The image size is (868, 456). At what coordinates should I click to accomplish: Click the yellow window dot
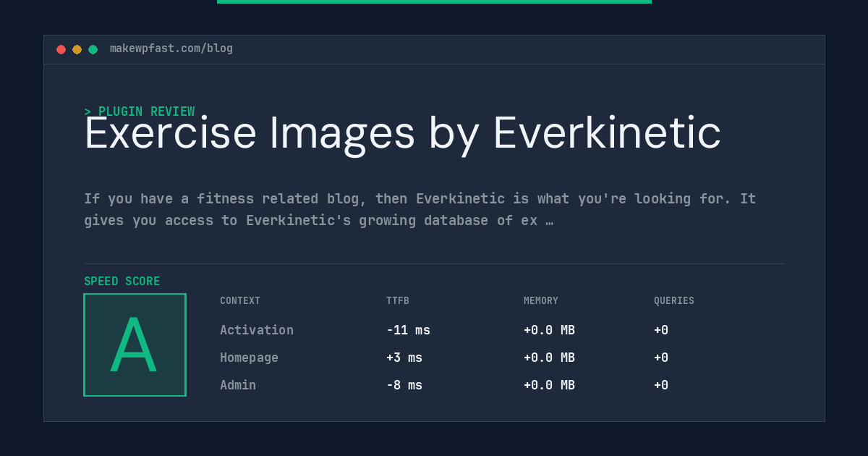[77, 49]
